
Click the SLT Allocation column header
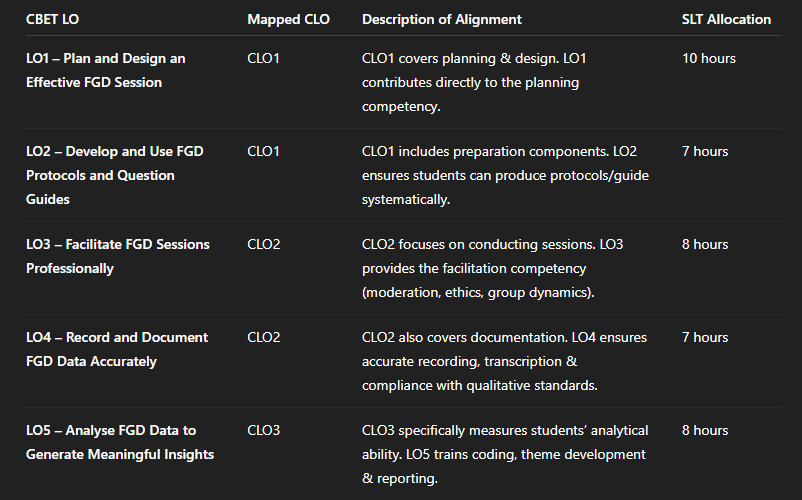click(x=726, y=19)
